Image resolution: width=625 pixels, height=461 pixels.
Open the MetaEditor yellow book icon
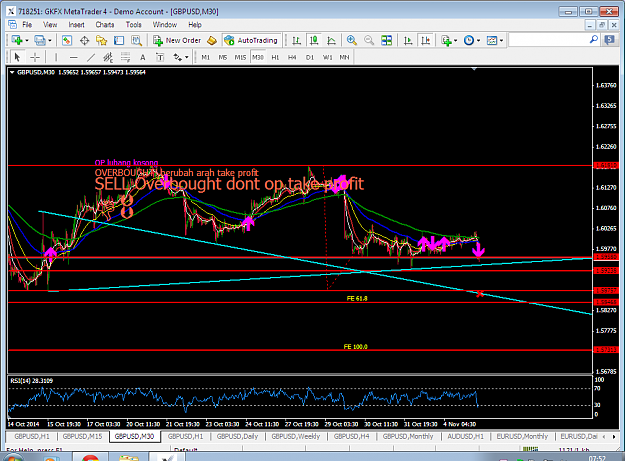click(x=212, y=40)
